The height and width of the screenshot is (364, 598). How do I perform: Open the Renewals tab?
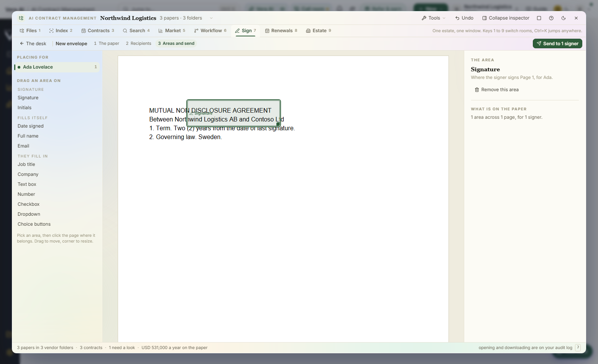[281, 31]
